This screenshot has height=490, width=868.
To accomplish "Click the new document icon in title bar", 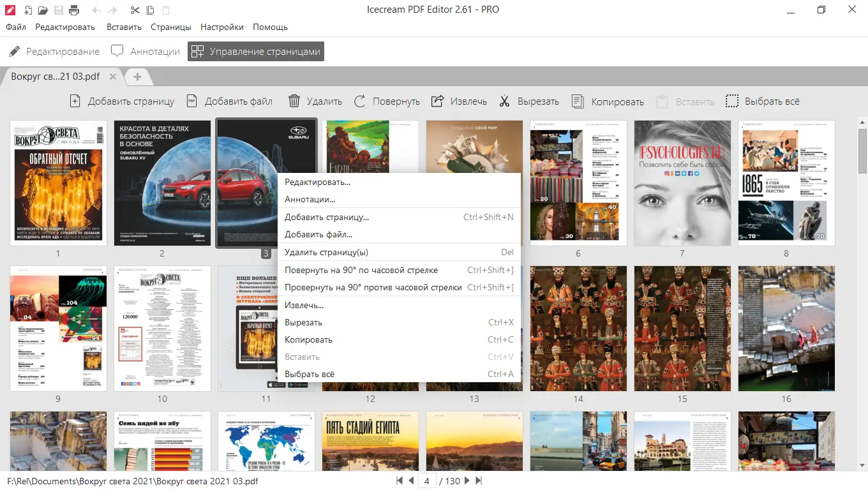I will coord(29,10).
